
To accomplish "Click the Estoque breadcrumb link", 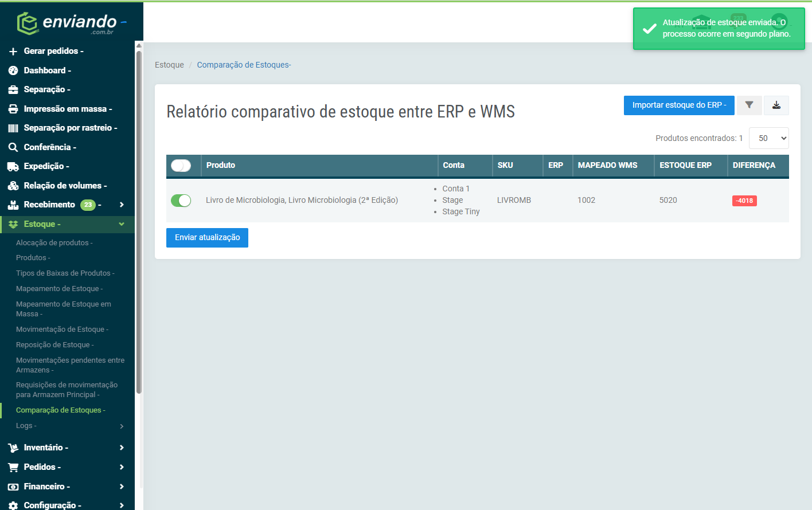I will [169, 65].
